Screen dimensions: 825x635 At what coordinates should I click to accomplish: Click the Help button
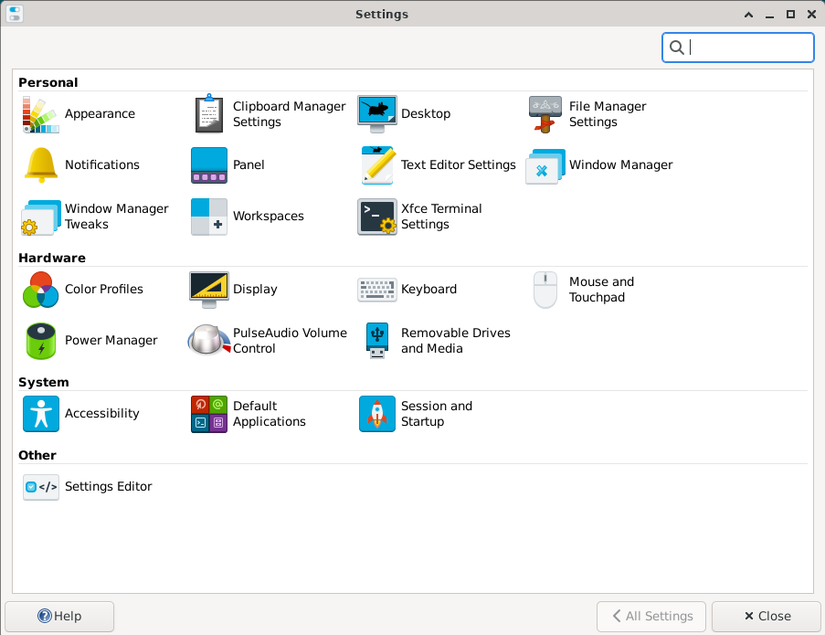(x=59, y=616)
